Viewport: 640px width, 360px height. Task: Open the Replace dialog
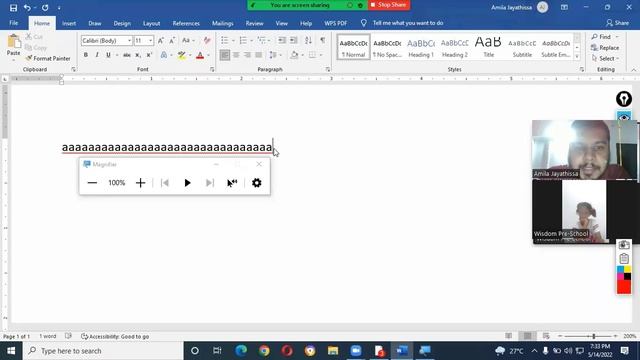click(605, 48)
